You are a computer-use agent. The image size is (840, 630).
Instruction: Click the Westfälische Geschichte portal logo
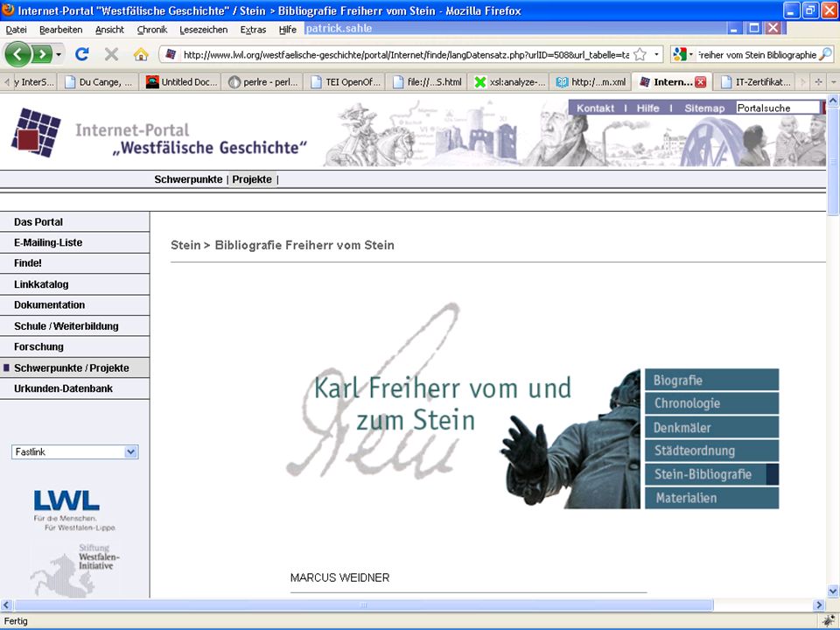click(36, 132)
